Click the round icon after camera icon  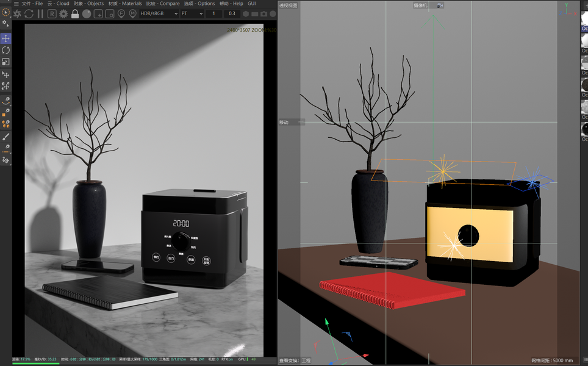[273, 14]
